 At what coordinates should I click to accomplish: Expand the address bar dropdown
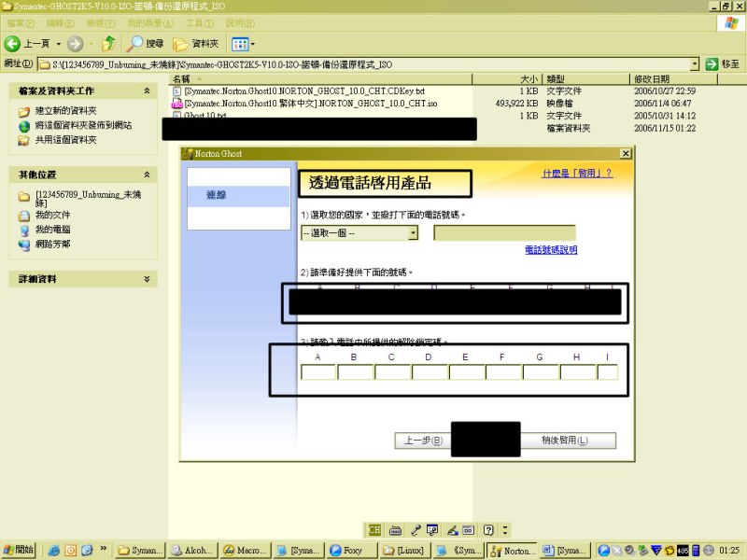tap(694, 64)
